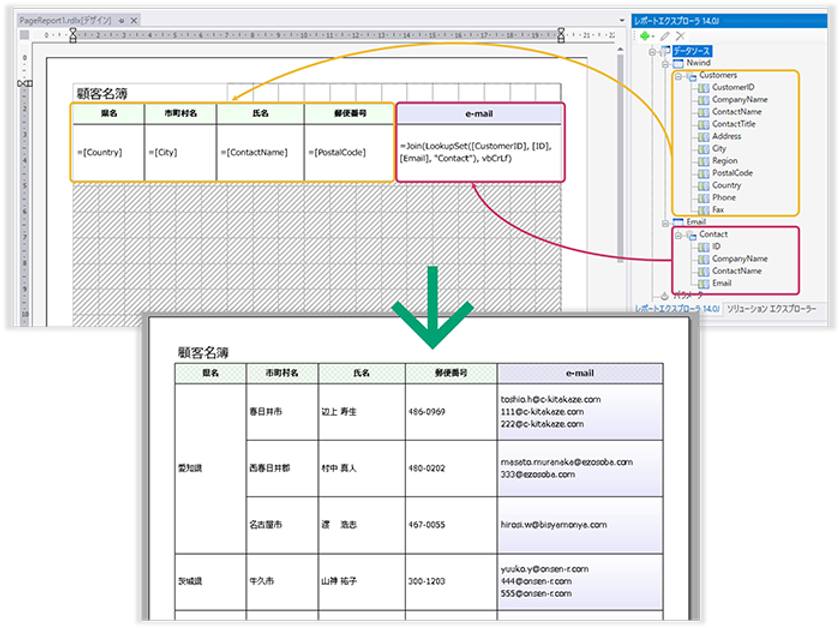Pin the PageReport1.rdlx document tab
Screen dimensions: 840x628
click(121, 20)
